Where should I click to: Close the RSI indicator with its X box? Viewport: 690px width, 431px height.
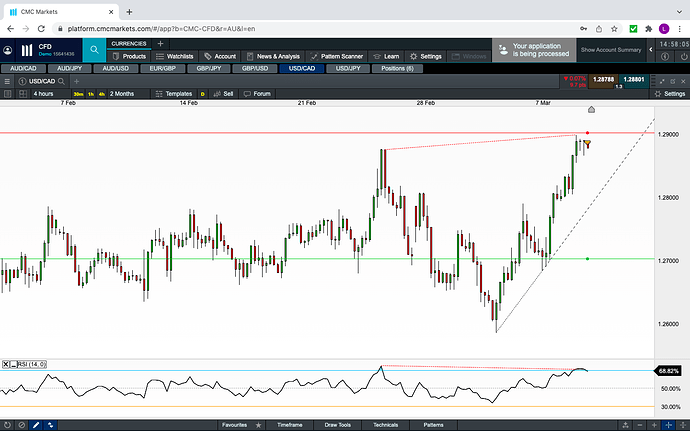(5, 363)
